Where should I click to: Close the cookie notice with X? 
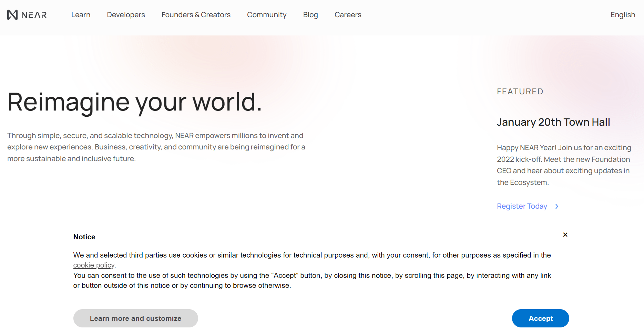(565, 235)
